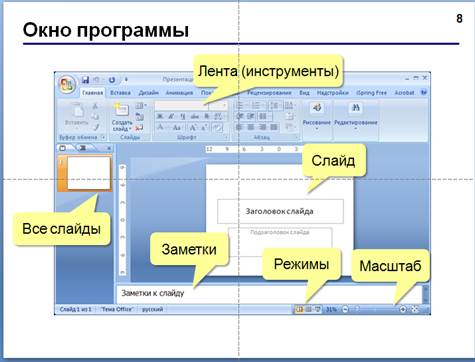
Task: Click the Заметки к слайду notes field
Action: coord(270,293)
